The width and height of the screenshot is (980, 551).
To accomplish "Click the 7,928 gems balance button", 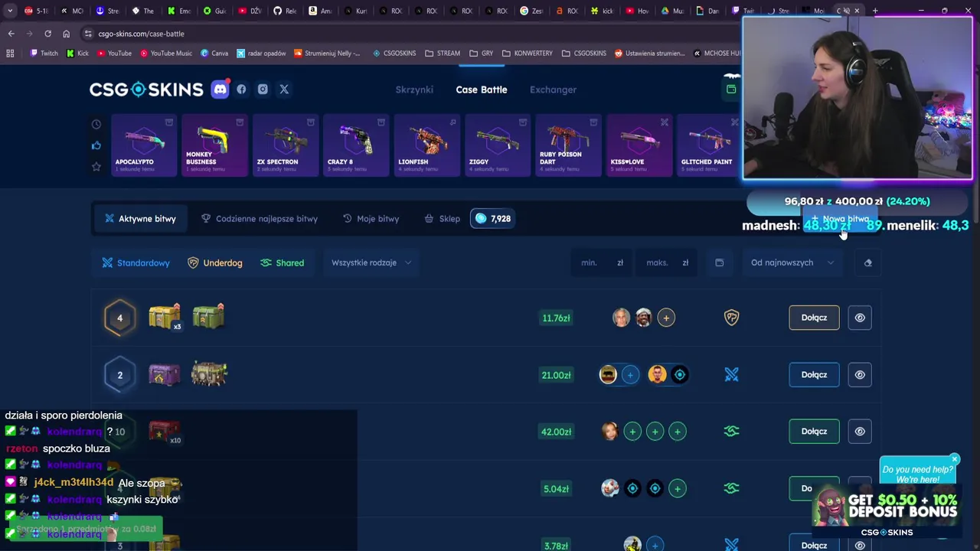I will coord(493,219).
